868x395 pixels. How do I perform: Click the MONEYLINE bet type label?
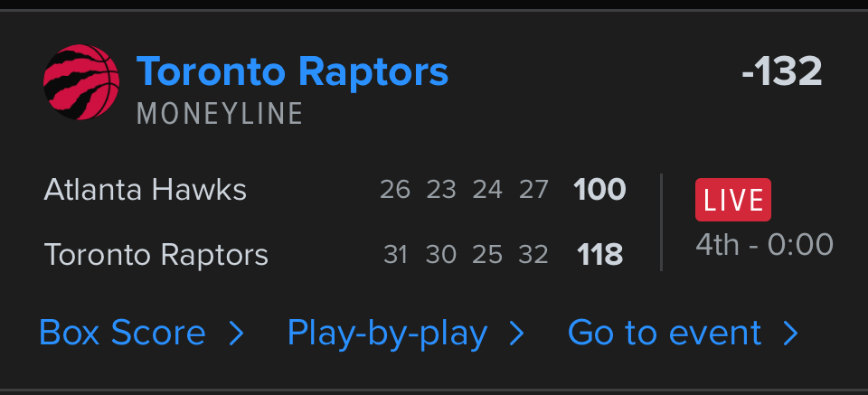point(220,114)
